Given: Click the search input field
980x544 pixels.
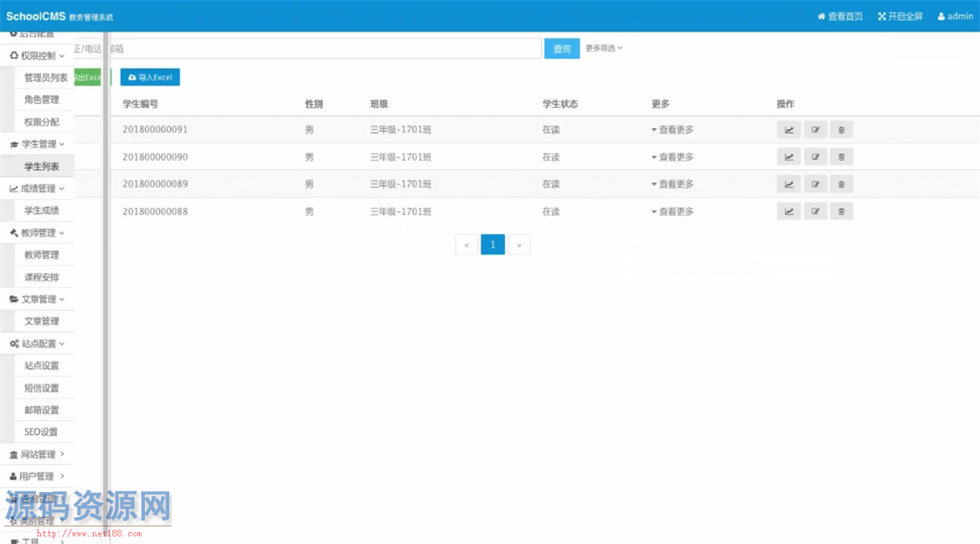Looking at the screenshot, I should coord(335,48).
